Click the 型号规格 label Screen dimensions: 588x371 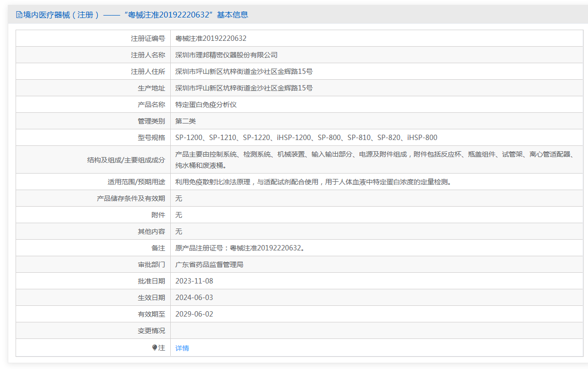151,138
